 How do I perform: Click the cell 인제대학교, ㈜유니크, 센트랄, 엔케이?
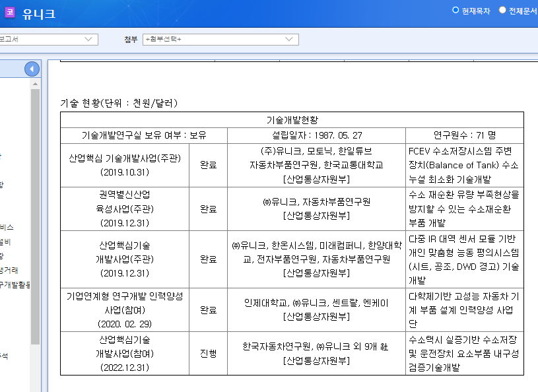point(316,310)
